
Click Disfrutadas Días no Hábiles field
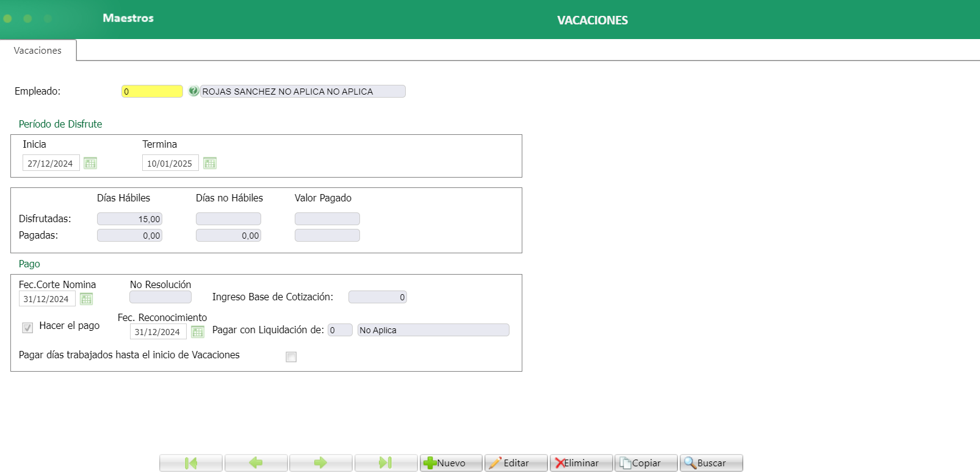[x=228, y=218]
